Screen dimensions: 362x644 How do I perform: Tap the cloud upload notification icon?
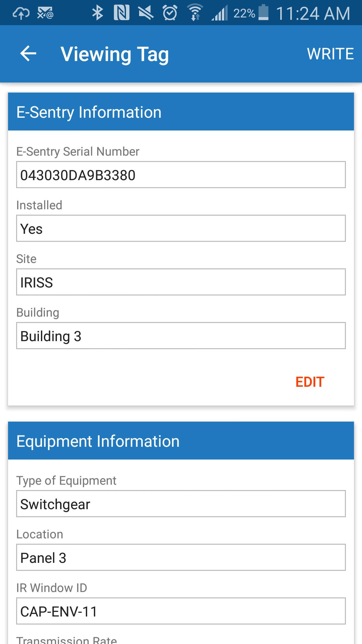pyautogui.click(x=21, y=13)
